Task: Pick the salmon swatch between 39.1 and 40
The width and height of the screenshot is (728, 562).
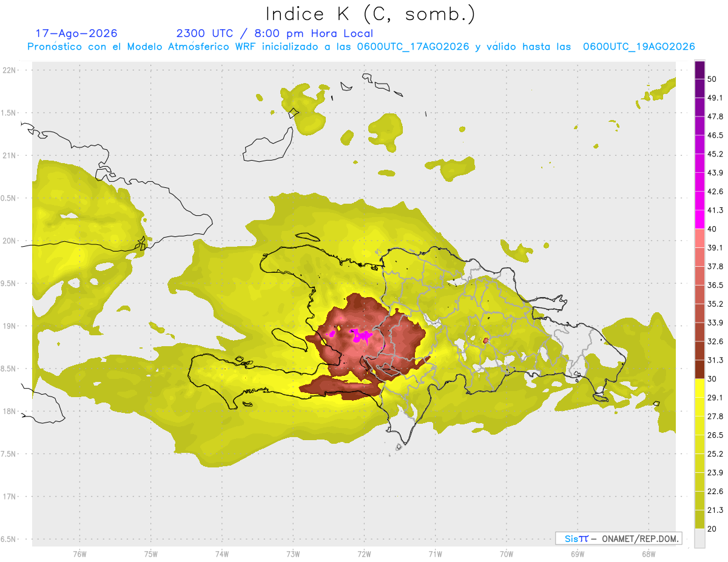Action: [699, 238]
